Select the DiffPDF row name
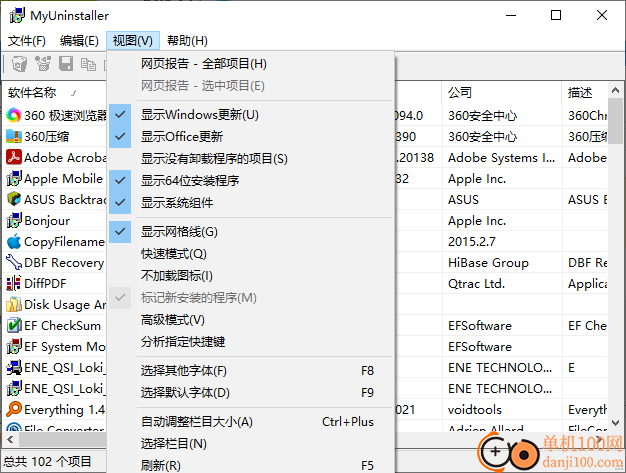The height and width of the screenshot is (473, 626). click(45, 283)
